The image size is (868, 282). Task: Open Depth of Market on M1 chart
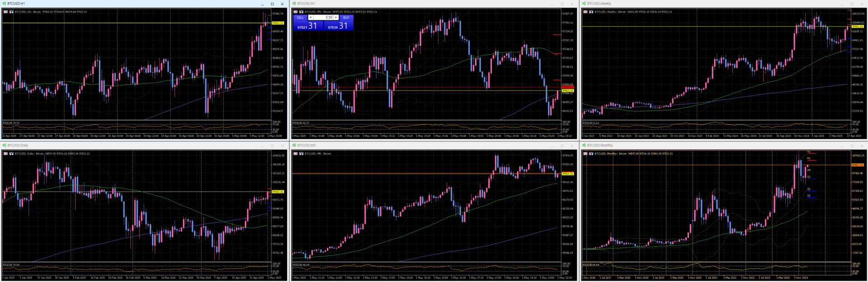(301, 12)
